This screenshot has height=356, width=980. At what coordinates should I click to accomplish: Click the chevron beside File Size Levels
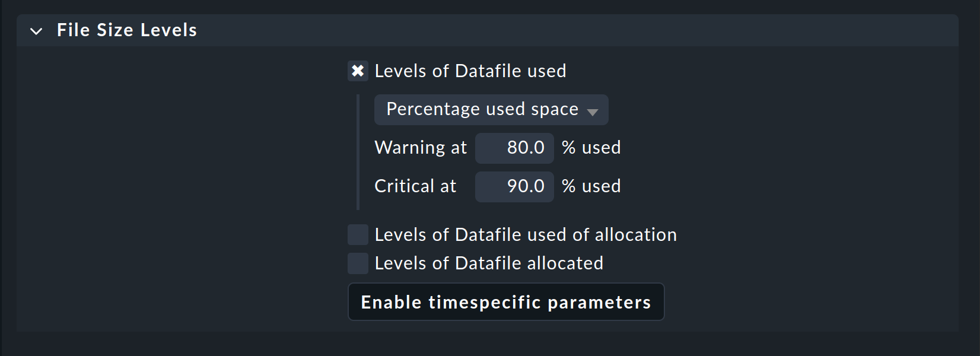click(37, 30)
